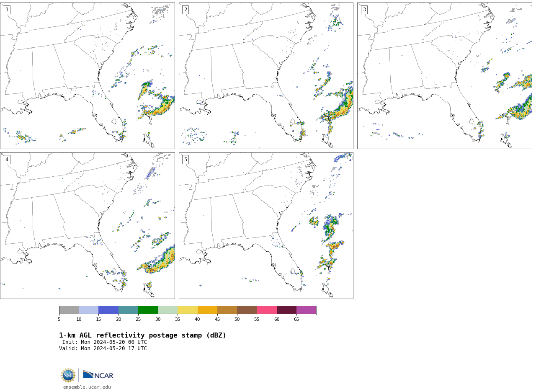Click the blue 15-20 dBZ swatch
The image size is (536, 392).
(108, 310)
